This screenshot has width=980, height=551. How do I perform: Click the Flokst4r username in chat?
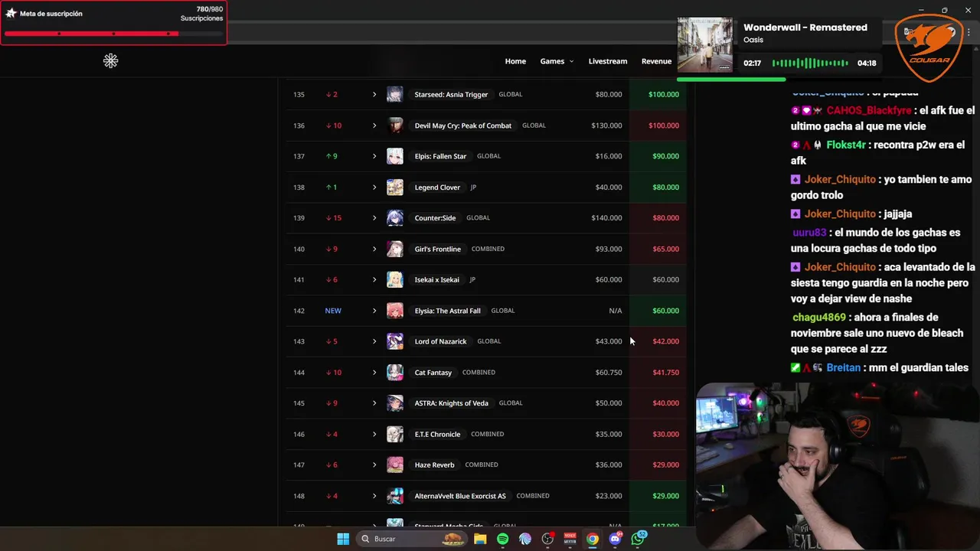pos(846,145)
